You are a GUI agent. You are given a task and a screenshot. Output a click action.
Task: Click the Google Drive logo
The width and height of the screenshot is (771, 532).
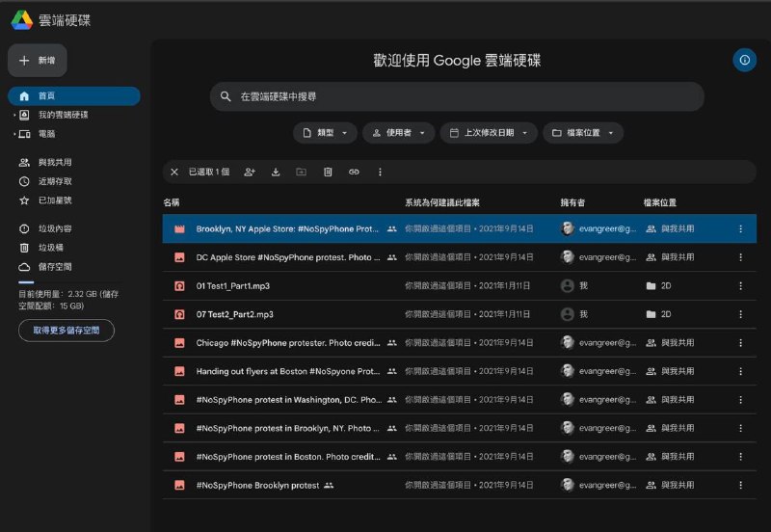21,20
